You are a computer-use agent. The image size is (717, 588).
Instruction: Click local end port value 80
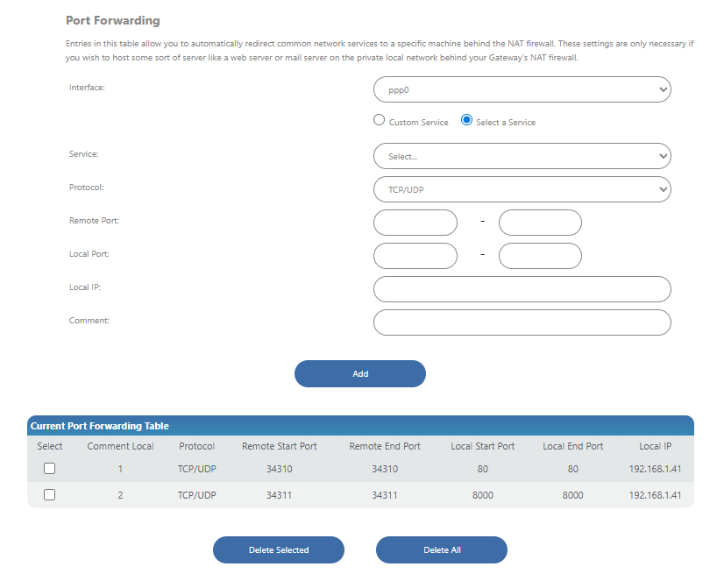[x=573, y=469]
